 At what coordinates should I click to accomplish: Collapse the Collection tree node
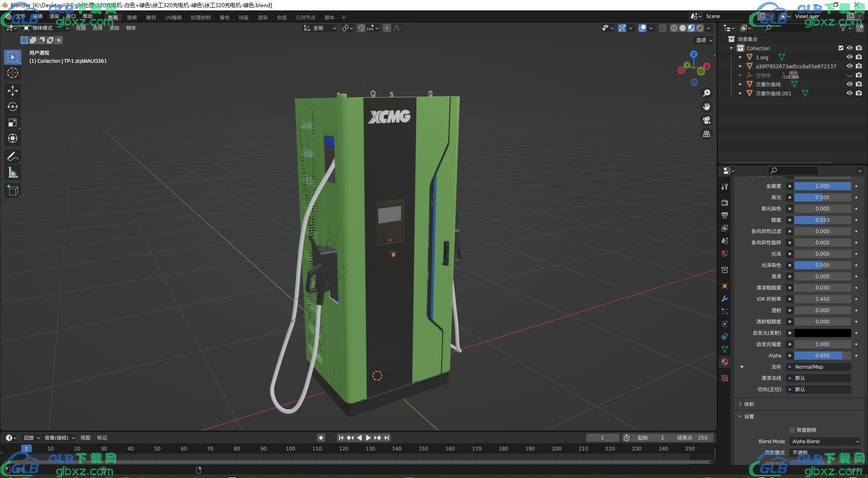(731, 48)
